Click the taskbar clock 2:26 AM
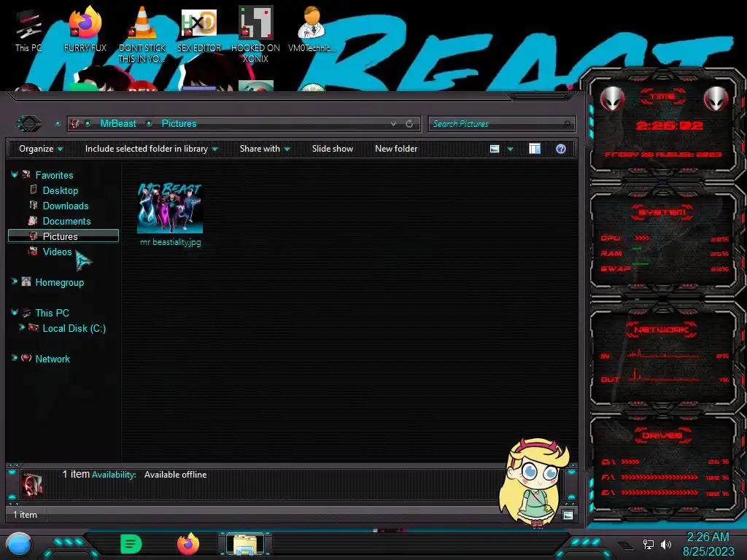This screenshot has width=747, height=560. click(708, 537)
